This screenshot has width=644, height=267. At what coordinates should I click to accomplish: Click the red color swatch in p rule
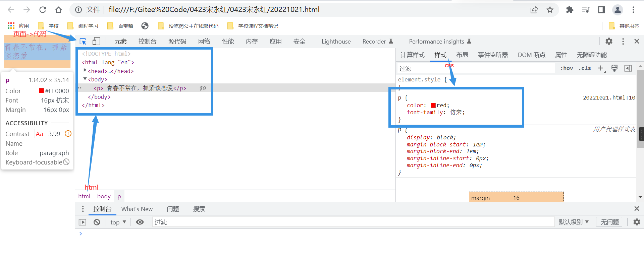[433, 105]
